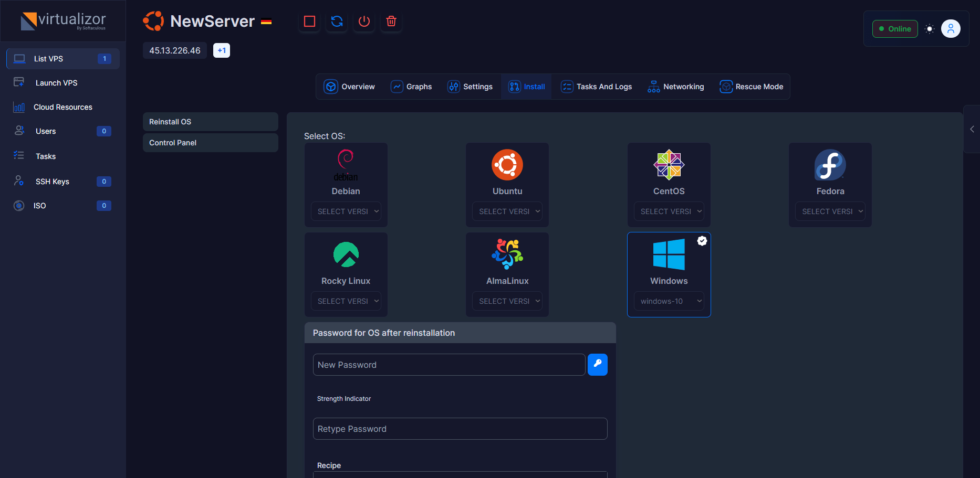
Task: Select Control Panel in the left panel
Action: coord(211,143)
